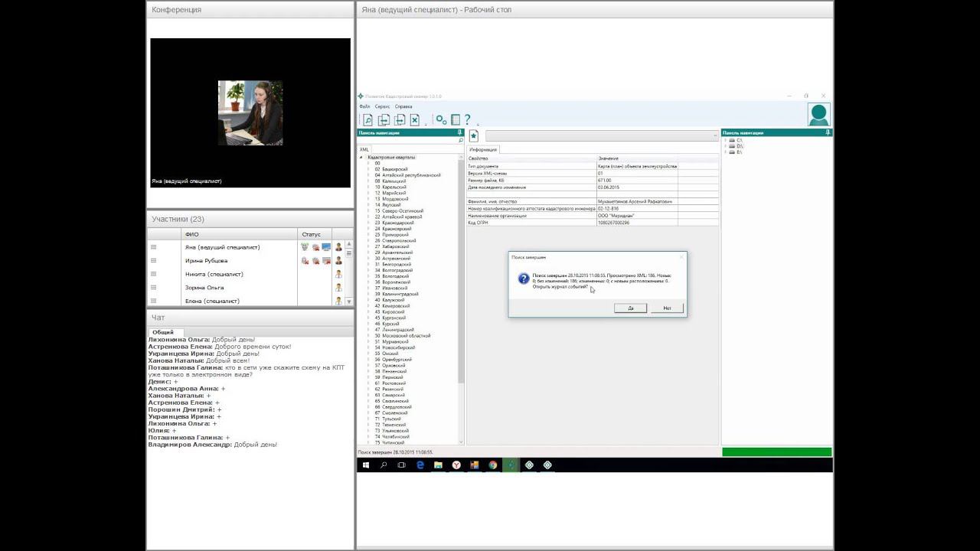Select the 34 Волгоградский tree row

point(393,270)
